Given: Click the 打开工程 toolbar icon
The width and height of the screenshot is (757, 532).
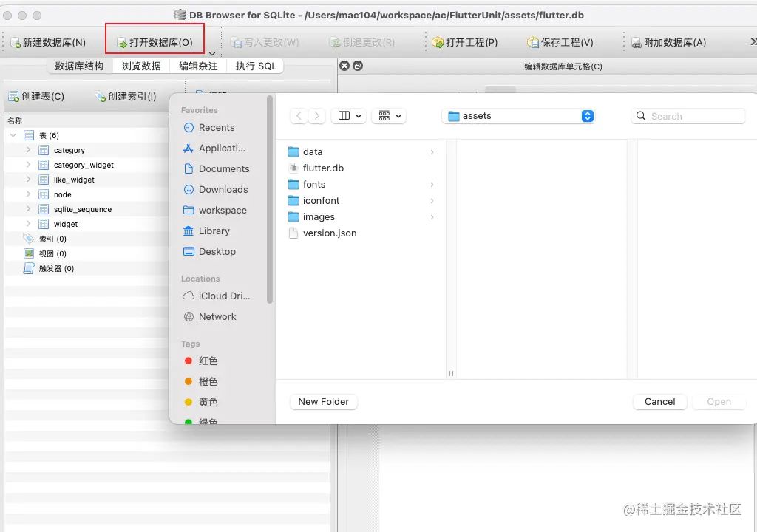Looking at the screenshot, I should tap(465, 42).
